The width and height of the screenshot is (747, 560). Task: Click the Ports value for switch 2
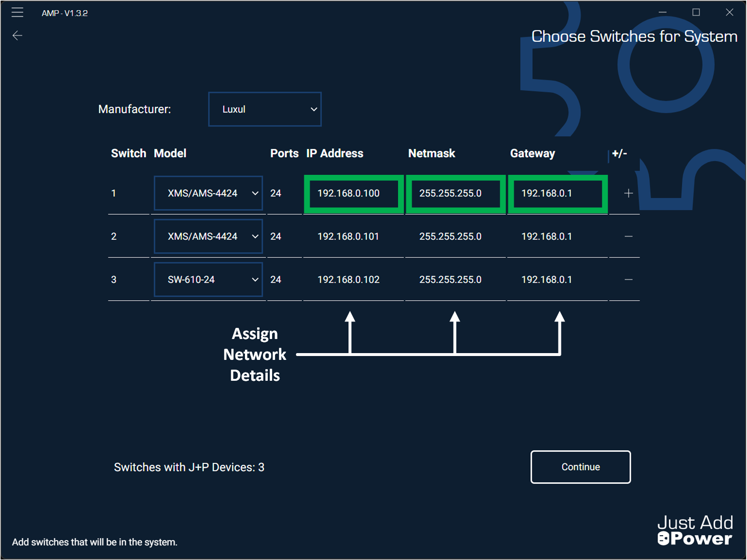[x=276, y=237]
